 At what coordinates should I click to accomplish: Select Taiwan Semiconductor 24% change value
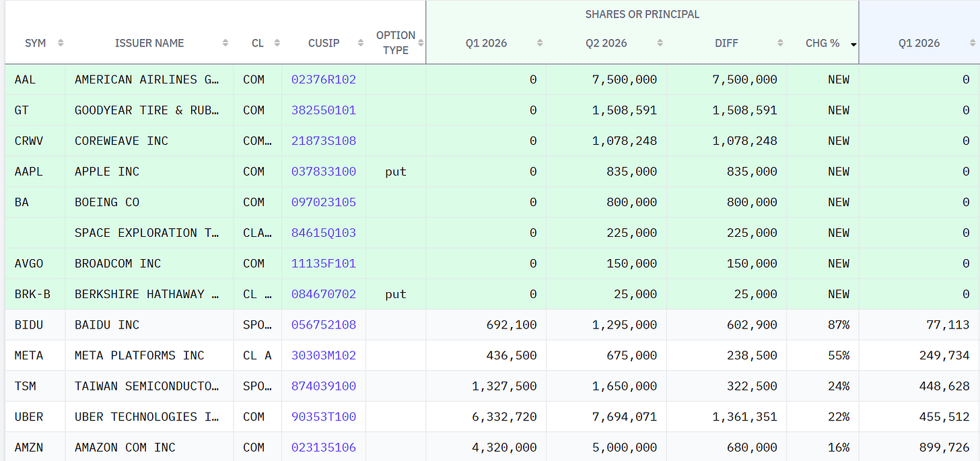839,386
